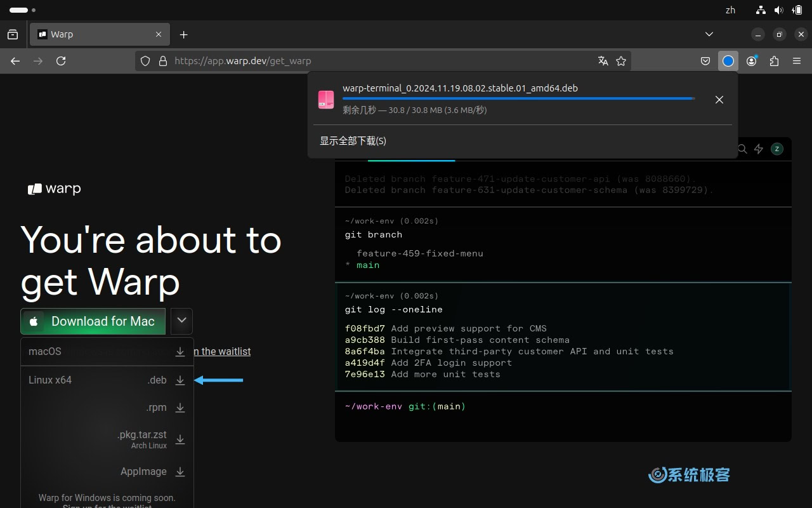Reload the current page
Screen dimensions: 812x508
61,61
